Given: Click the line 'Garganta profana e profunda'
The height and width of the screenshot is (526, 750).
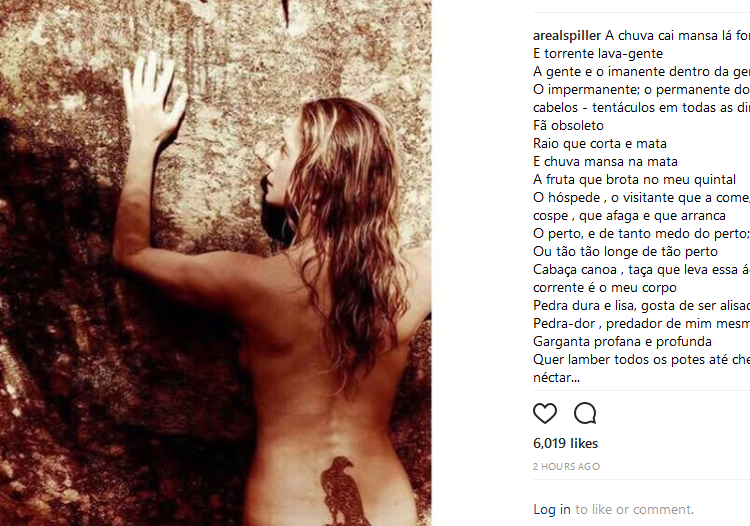Looking at the screenshot, I should pyautogui.click(x=622, y=341).
